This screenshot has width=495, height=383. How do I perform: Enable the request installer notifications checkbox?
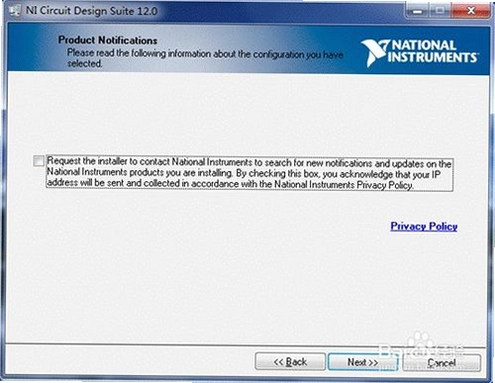38,161
